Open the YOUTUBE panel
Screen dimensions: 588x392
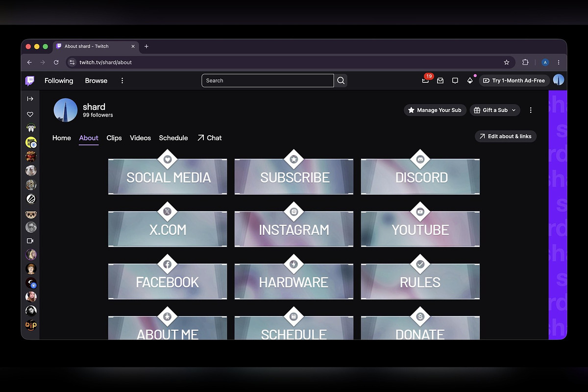point(420,225)
